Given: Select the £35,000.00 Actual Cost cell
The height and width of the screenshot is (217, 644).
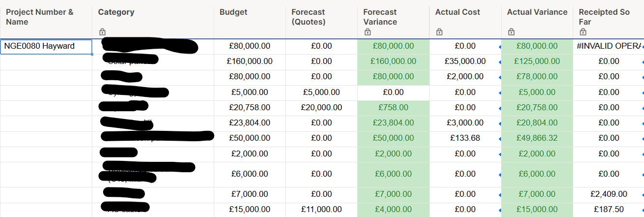Looking at the screenshot, I should click(x=465, y=62).
